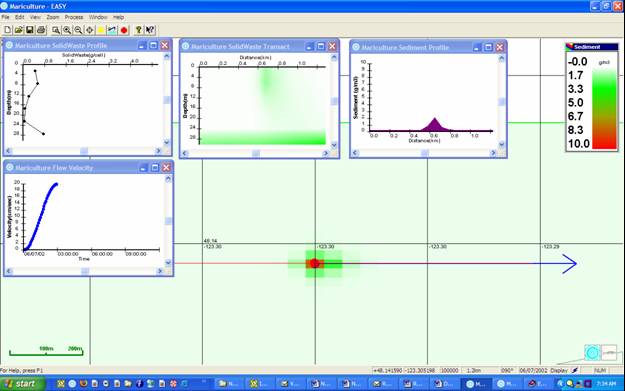Click the Sediment legend color gradient bar
Image resolution: width=625 pixels, height=391 pixels.
tap(604, 109)
